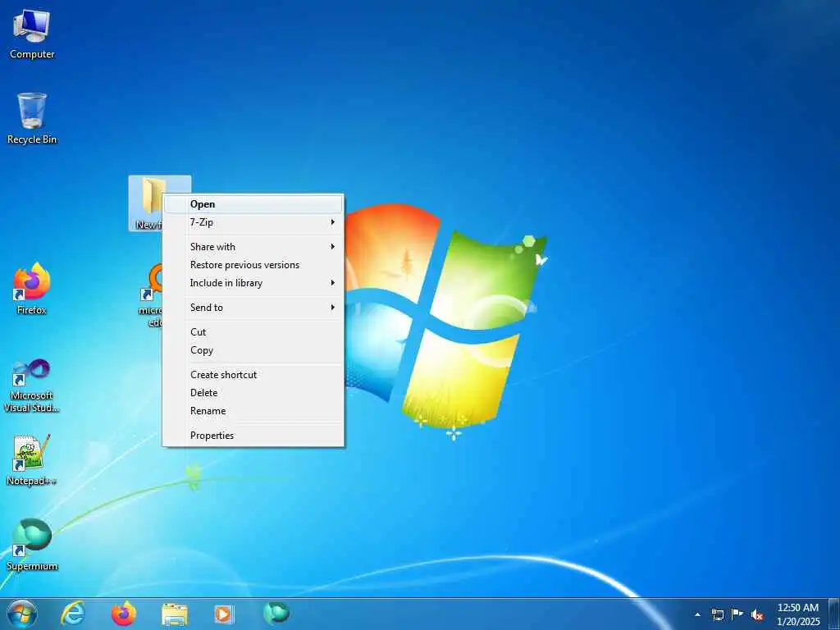Choose Copy from the context menu
This screenshot has height=630, width=840.
tap(253, 350)
